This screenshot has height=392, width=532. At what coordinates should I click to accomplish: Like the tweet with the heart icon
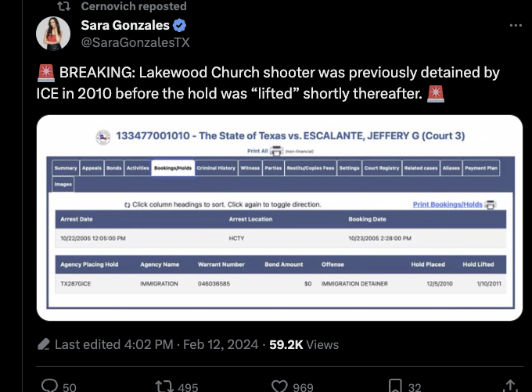(x=279, y=387)
